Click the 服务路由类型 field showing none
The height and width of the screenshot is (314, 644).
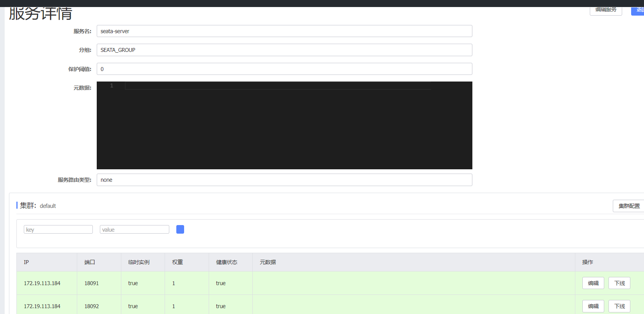click(284, 180)
